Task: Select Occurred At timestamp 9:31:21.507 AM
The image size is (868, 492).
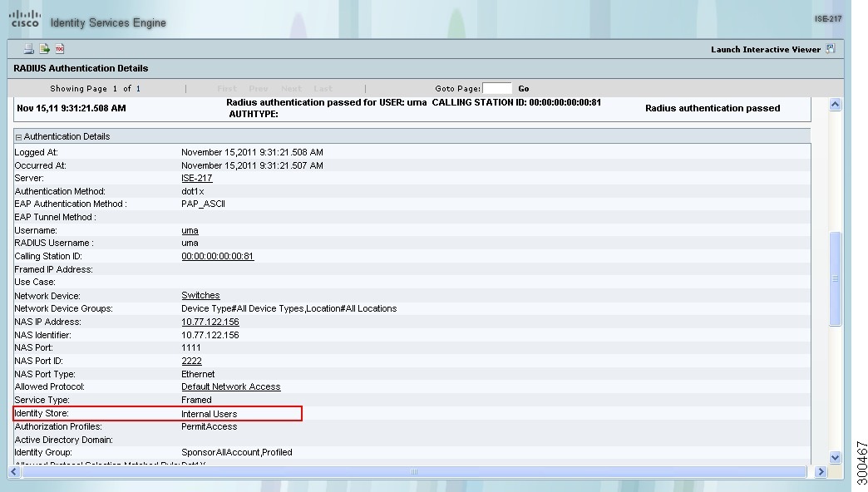Action: [x=252, y=165]
